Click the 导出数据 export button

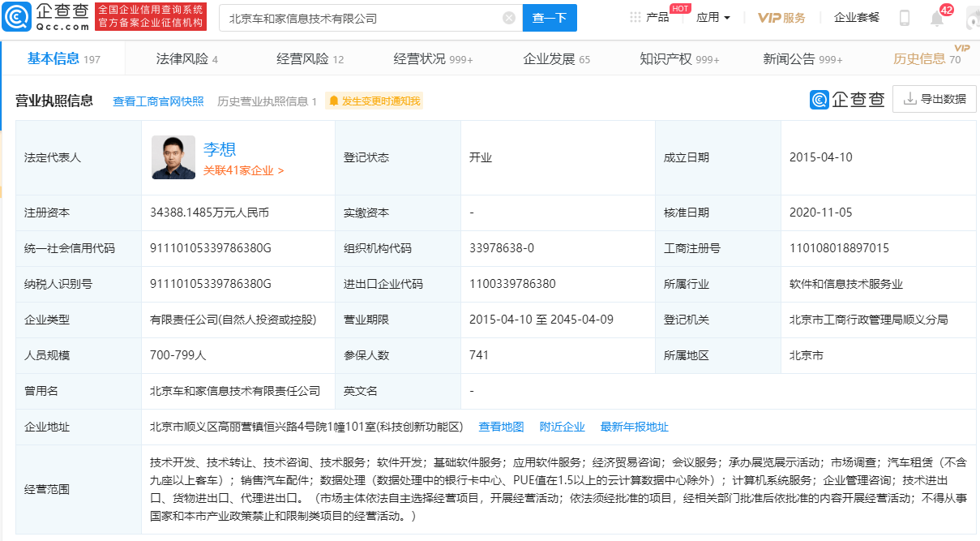point(935,99)
